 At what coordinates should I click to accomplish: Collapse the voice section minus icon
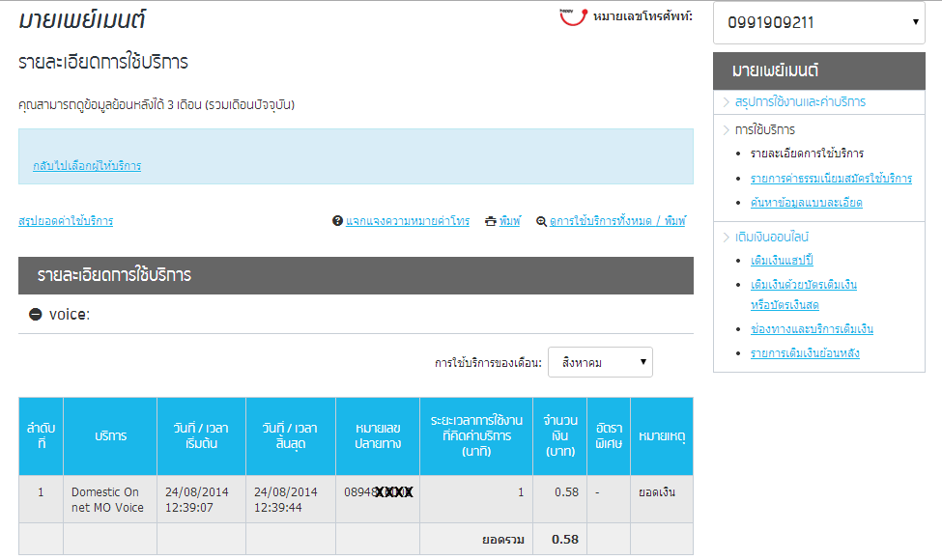coord(36,315)
